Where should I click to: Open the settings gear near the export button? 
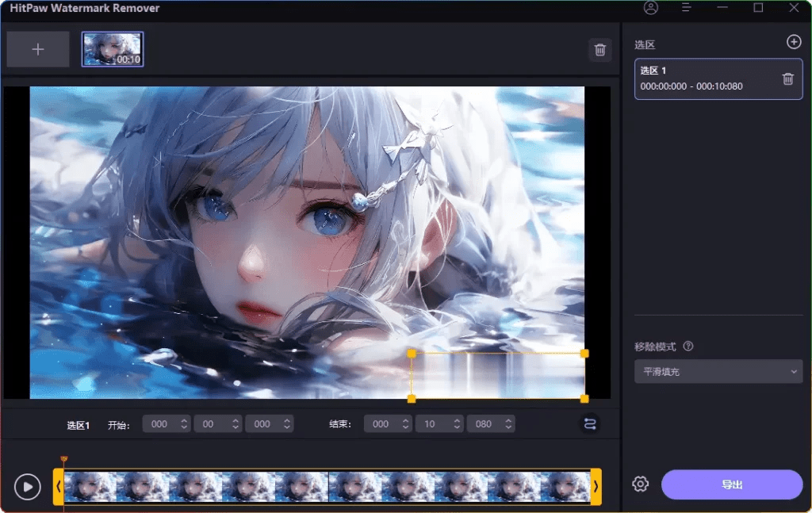640,484
